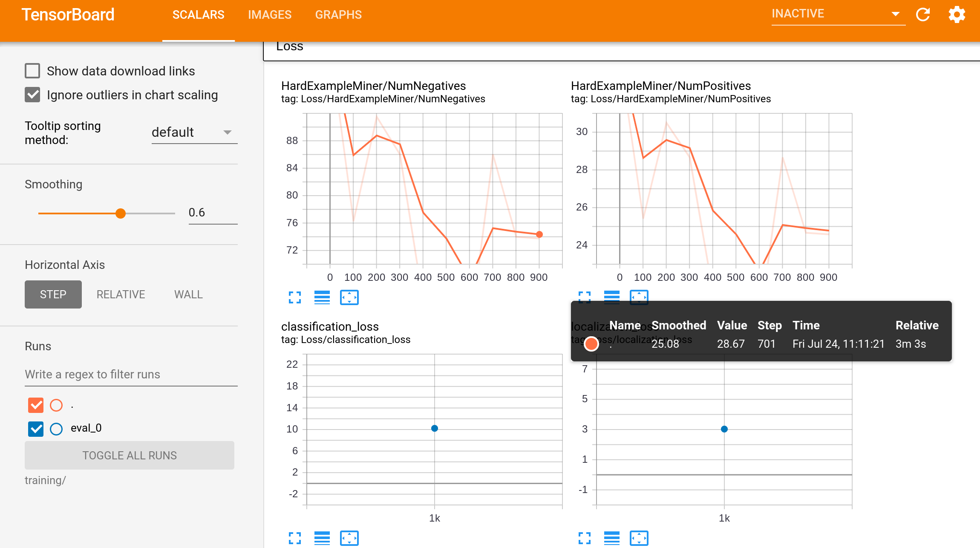Uncheck Ignore outliers in chart scaling

coord(32,95)
